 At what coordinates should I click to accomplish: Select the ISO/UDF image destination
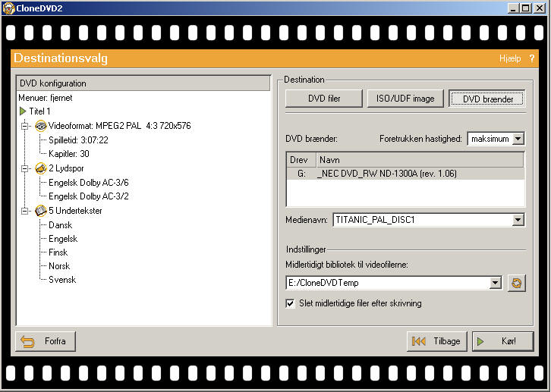[x=405, y=99]
